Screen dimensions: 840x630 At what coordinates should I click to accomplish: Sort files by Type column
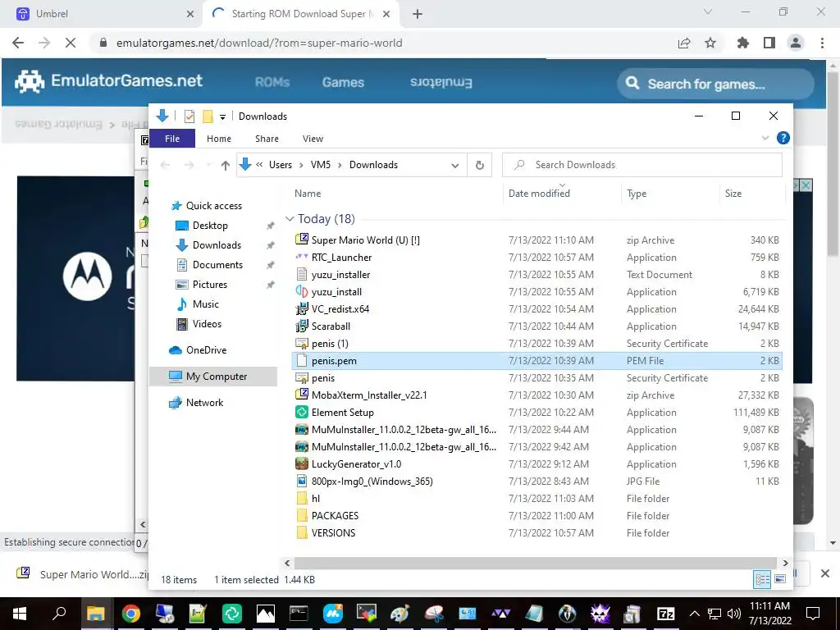[669, 194]
